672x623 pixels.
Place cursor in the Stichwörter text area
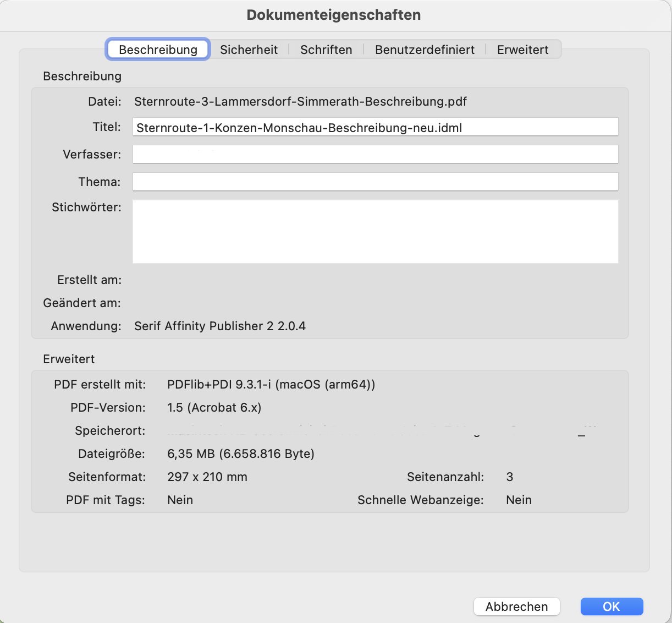(375, 232)
